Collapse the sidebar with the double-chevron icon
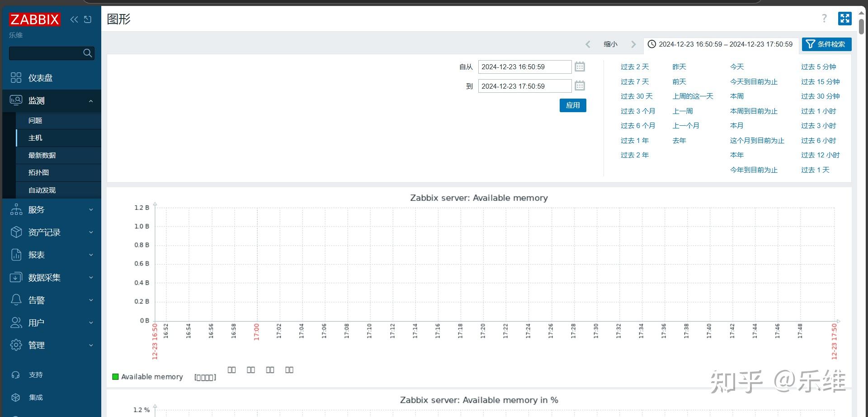This screenshot has height=417, width=868. [x=74, y=19]
